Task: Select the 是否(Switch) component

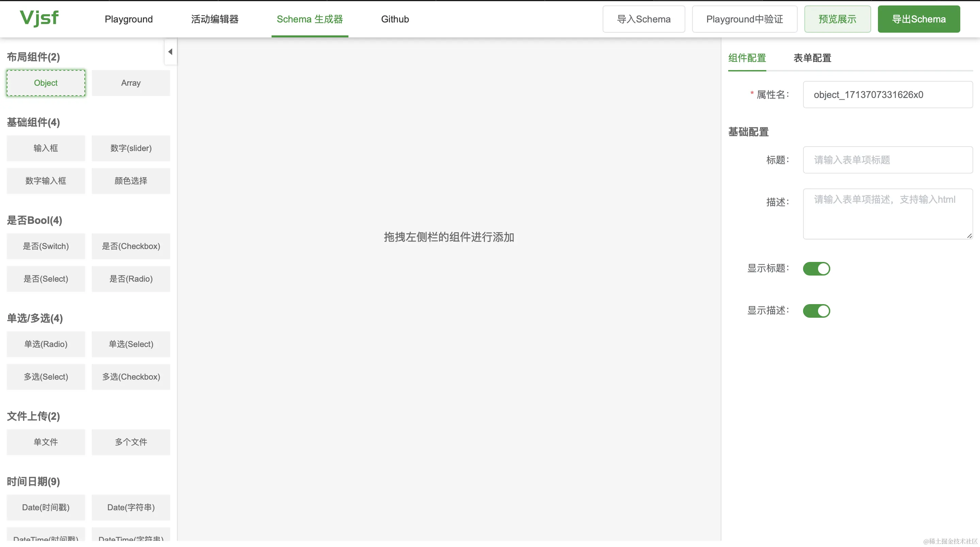Action: point(46,246)
